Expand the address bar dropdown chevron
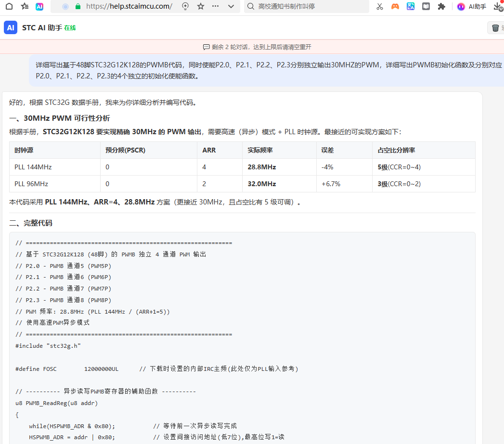The width and height of the screenshot is (504, 444). tap(231, 6)
